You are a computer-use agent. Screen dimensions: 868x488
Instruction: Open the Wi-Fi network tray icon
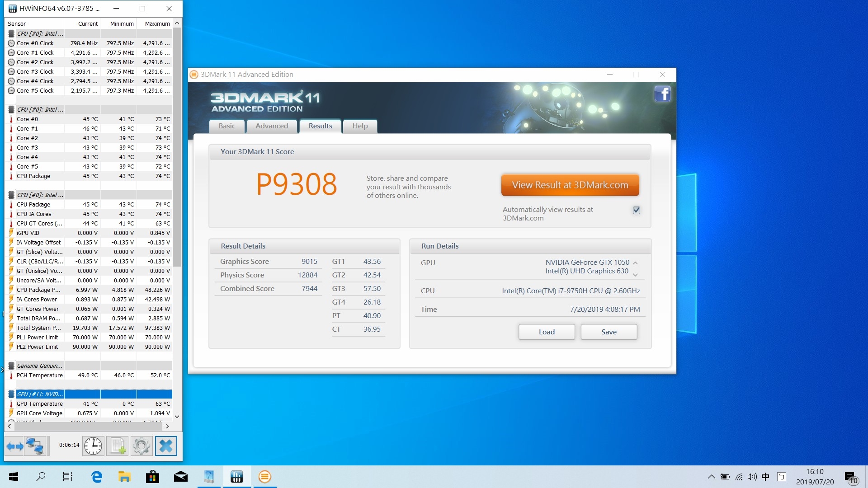tap(739, 477)
